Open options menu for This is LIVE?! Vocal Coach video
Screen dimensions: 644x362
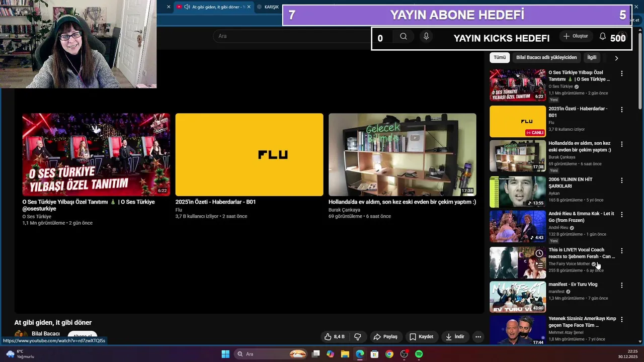(x=622, y=251)
